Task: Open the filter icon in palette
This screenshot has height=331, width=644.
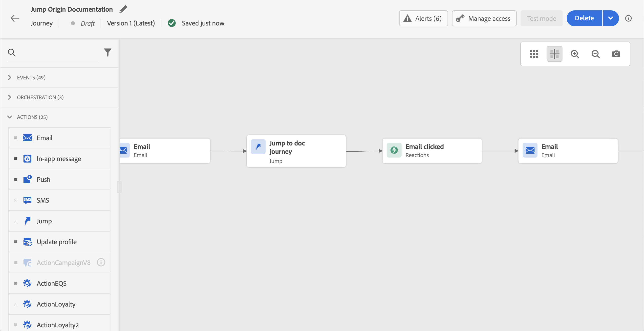Action: [x=107, y=52]
